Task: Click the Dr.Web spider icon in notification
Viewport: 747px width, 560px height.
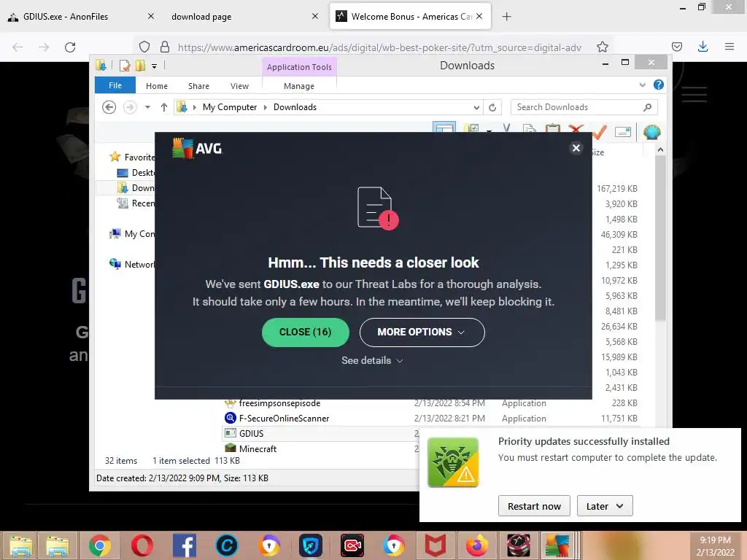Action: tap(453, 462)
